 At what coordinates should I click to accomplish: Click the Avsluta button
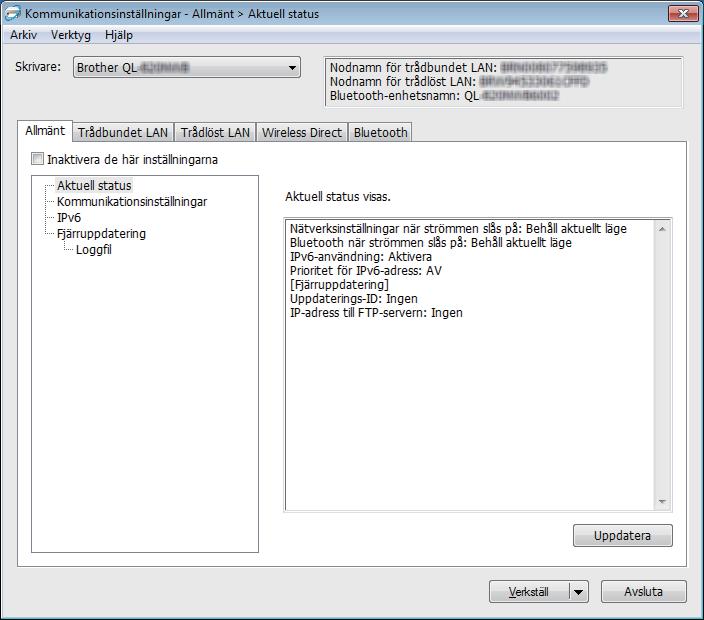(x=643, y=592)
